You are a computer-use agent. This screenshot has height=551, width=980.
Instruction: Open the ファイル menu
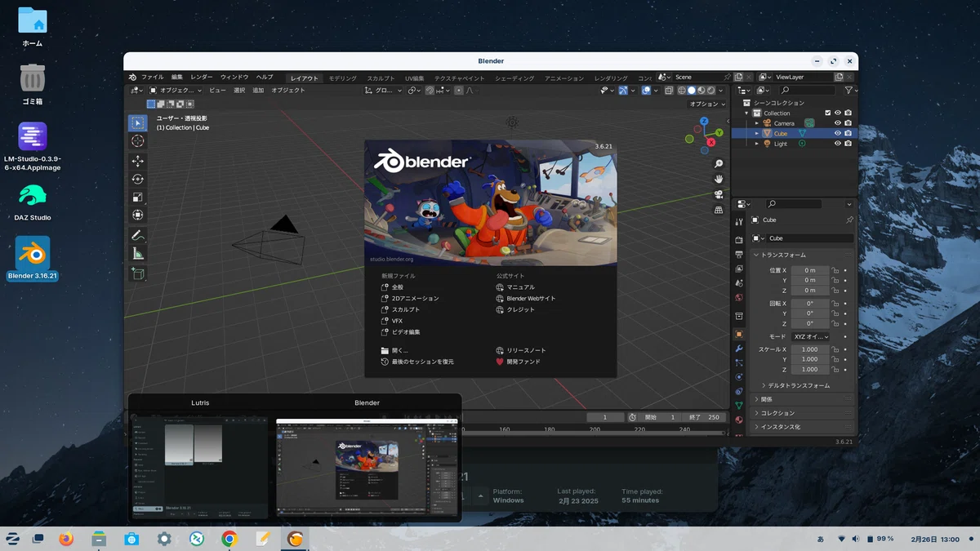click(x=152, y=78)
